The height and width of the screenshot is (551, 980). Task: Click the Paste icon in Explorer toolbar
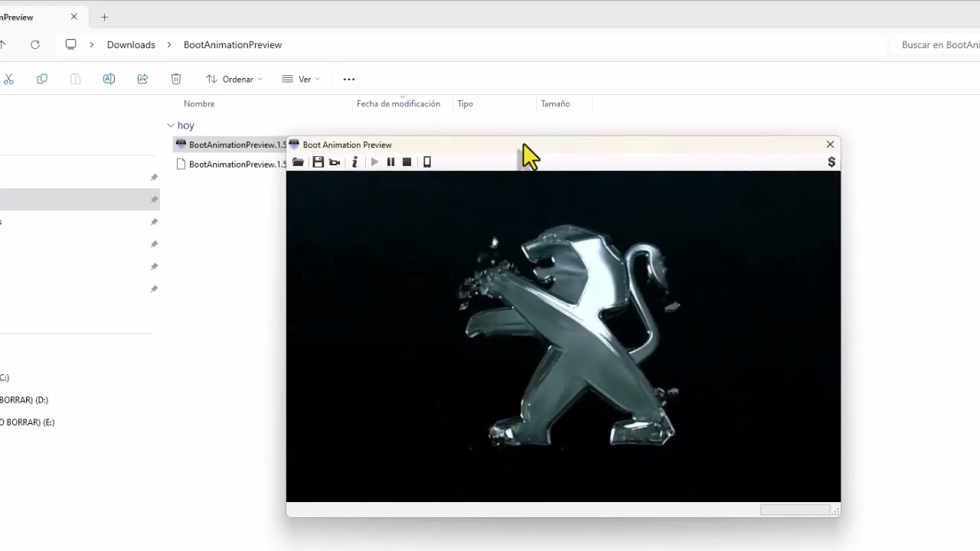pyautogui.click(x=76, y=79)
